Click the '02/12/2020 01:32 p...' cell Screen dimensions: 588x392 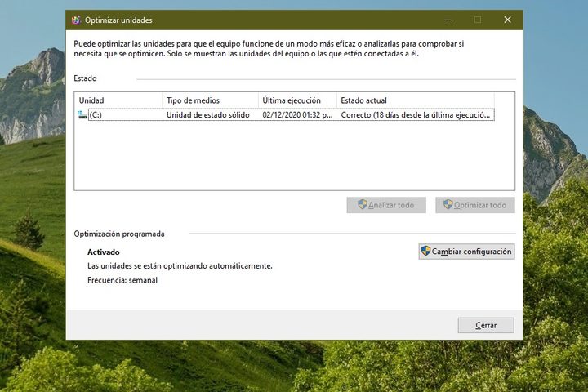[x=297, y=115]
